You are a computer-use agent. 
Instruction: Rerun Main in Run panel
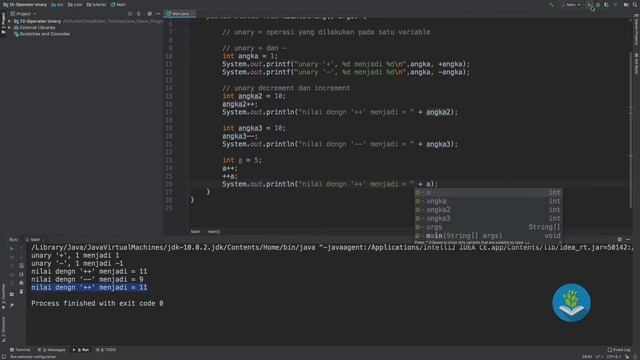(x=11, y=249)
